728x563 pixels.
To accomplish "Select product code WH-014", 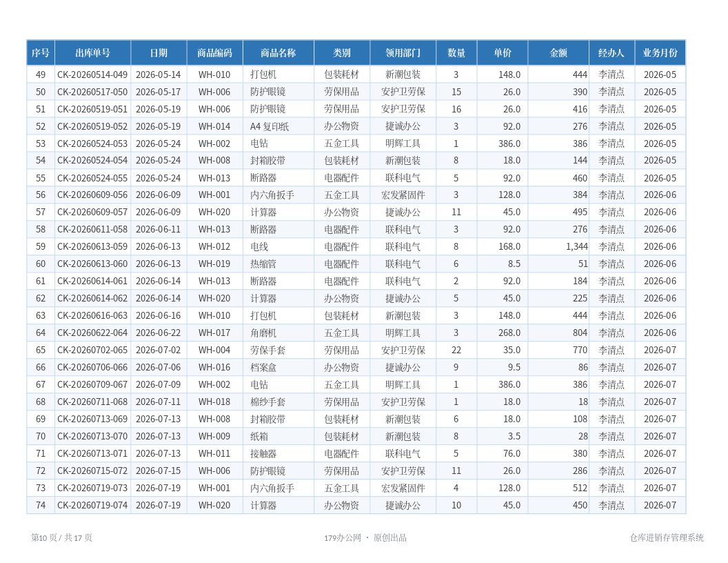I will (x=214, y=126).
